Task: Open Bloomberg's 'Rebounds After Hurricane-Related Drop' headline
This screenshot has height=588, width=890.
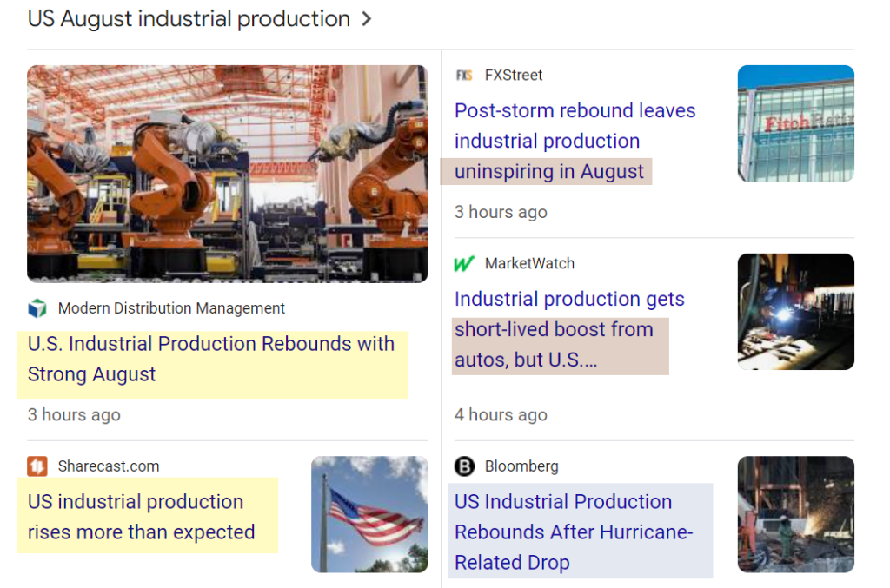Action: 573,532
